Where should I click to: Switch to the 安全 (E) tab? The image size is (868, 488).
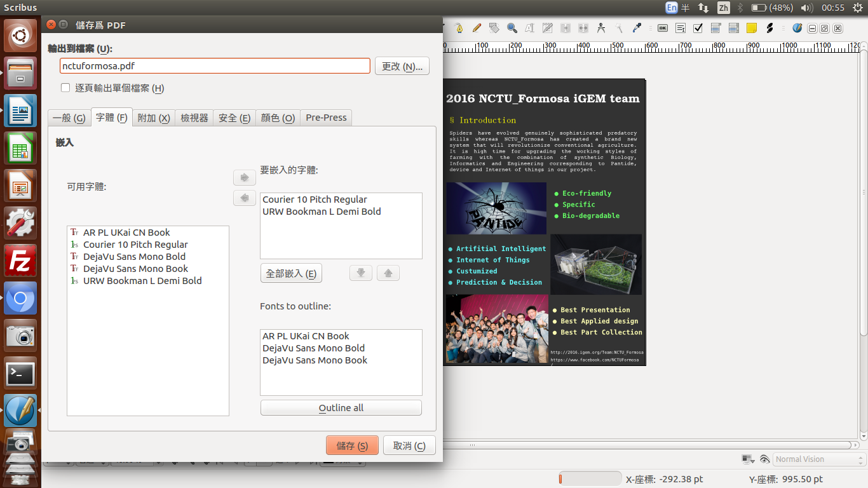234,118
